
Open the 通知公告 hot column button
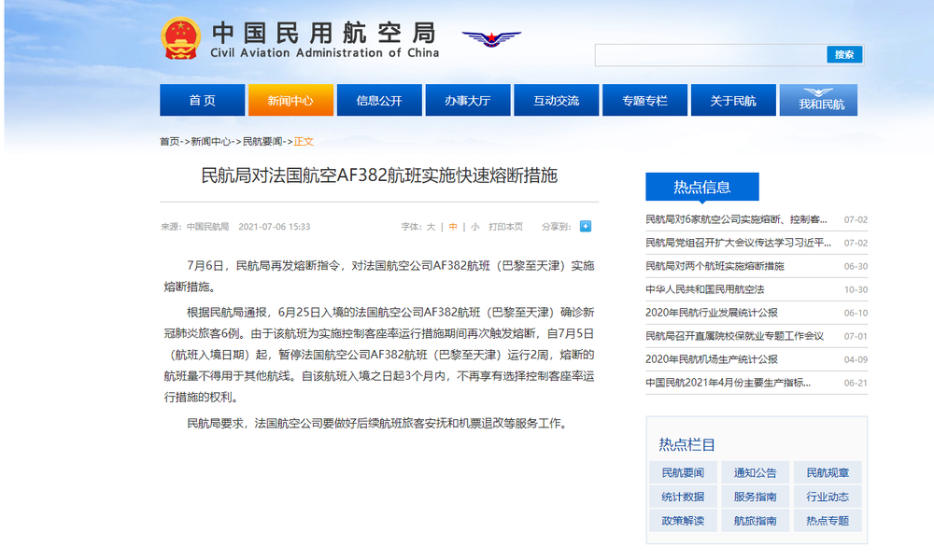(755, 472)
